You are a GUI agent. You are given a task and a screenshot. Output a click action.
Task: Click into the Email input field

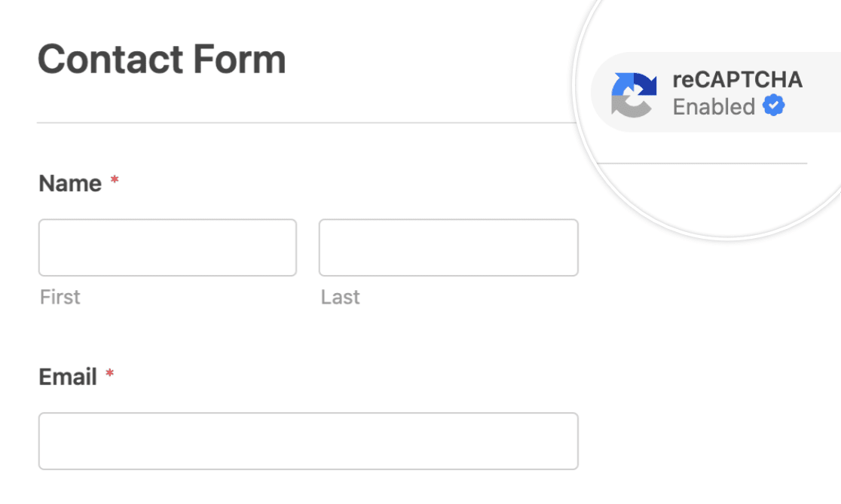pos(308,441)
